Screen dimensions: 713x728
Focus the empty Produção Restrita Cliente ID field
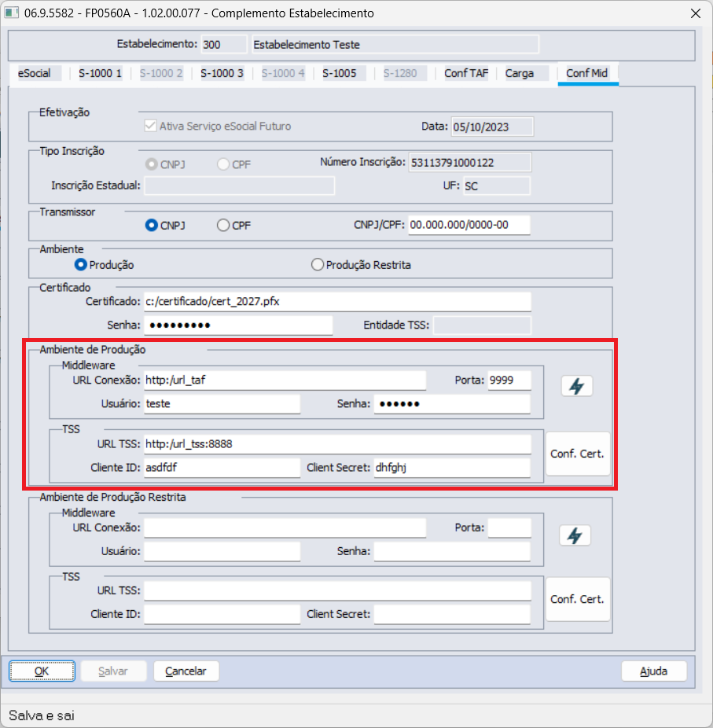tap(222, 614)
